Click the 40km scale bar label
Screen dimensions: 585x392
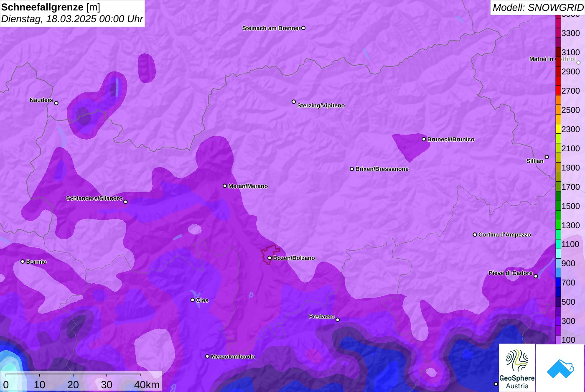[147, 384]
